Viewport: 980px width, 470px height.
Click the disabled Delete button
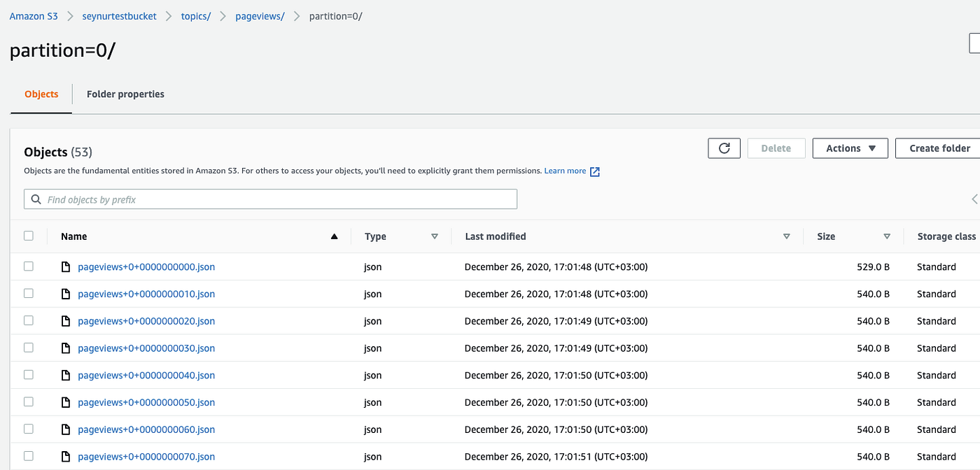click(x=776, y=148)
